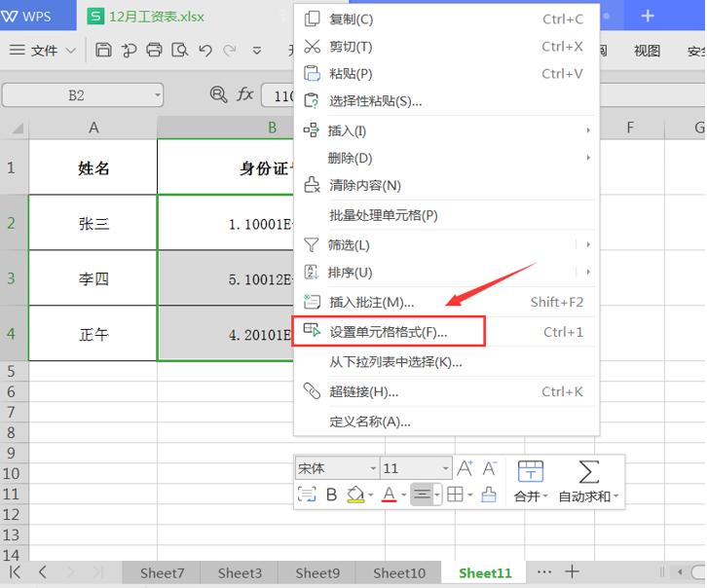Choose 复制(C) from the context menu
The width and height of the screenshot is (707, 588).
pos(446,19)
